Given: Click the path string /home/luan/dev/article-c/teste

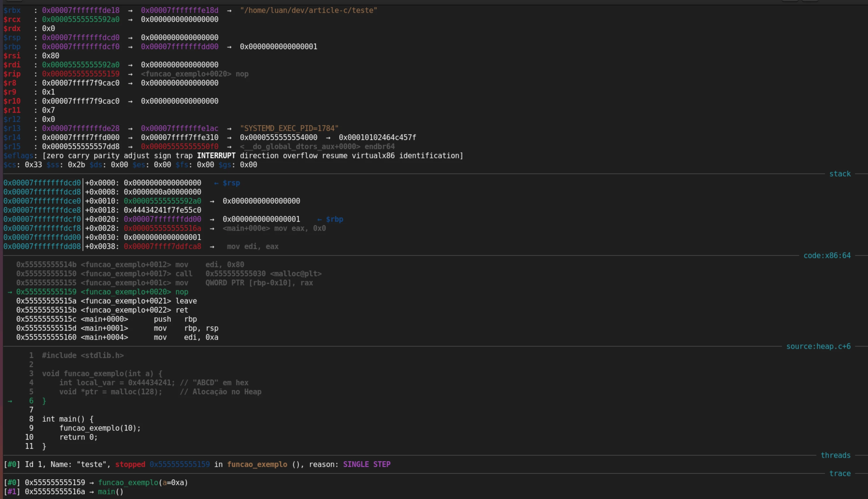Looking at the screenshot, I should coord(308,10).
